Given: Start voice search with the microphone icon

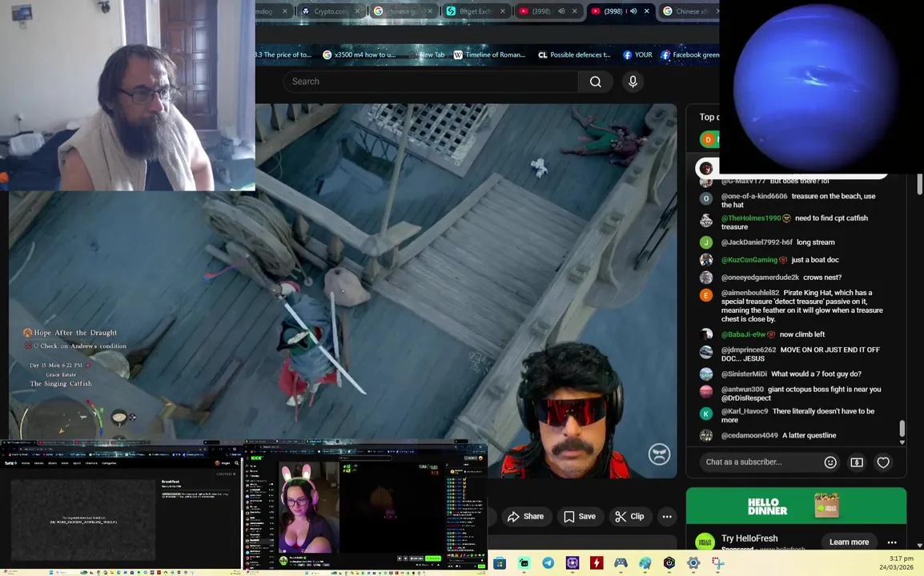Looking at the screenshot, I should (633, 82).
